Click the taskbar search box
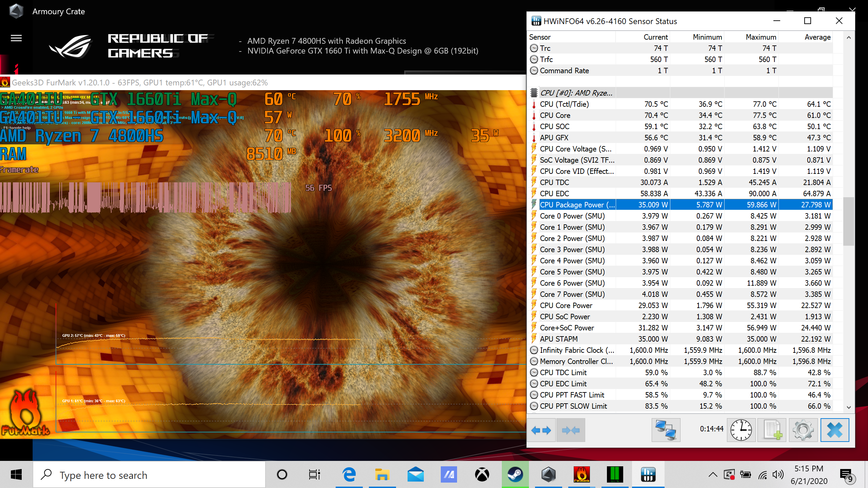The image size is (868, 488). click(149, 474)
